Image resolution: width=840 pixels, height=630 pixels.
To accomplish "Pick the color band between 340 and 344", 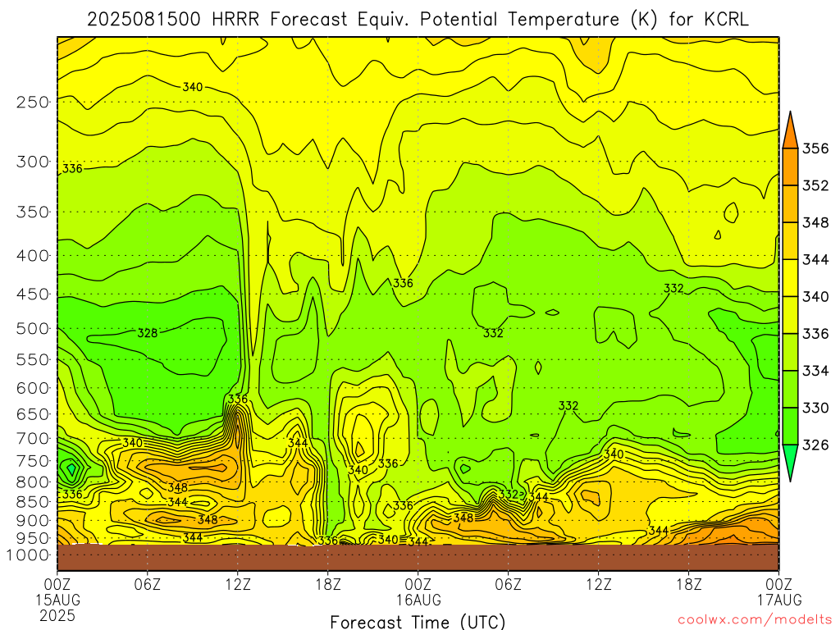I will coord(790,278).
